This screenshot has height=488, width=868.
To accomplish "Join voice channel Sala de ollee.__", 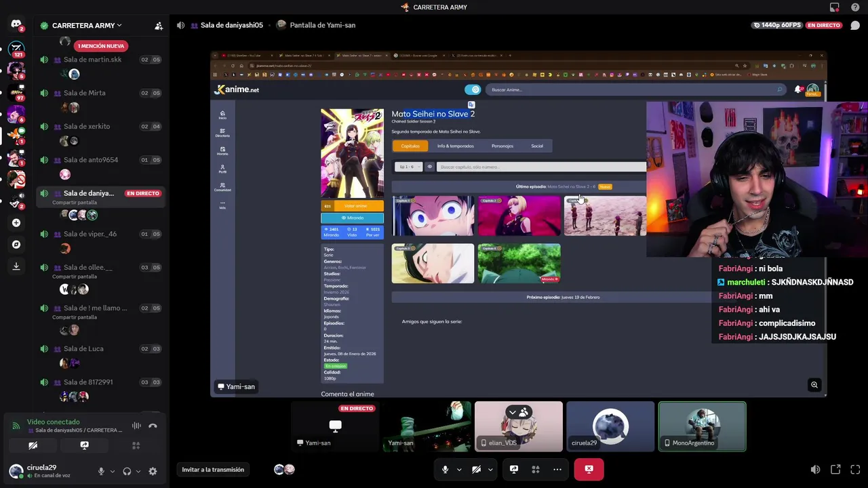I will pyautogui.click(x=102, y=270).
